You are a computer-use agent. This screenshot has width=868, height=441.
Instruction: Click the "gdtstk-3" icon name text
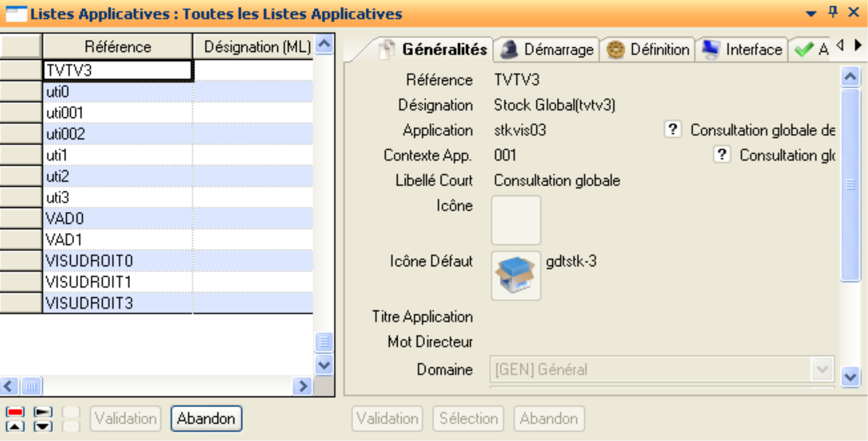(571, 262)
